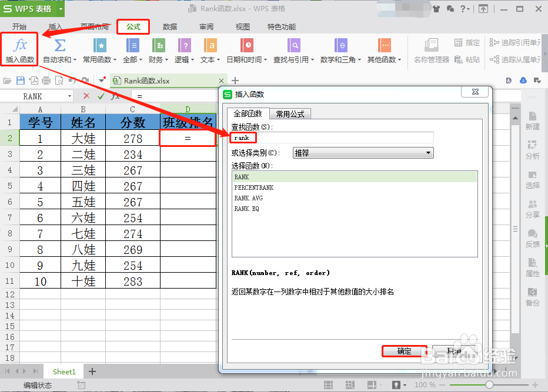Open the common functions (常用函数) star icon
The image size is (548, 392).
click(x=99, y=45)
